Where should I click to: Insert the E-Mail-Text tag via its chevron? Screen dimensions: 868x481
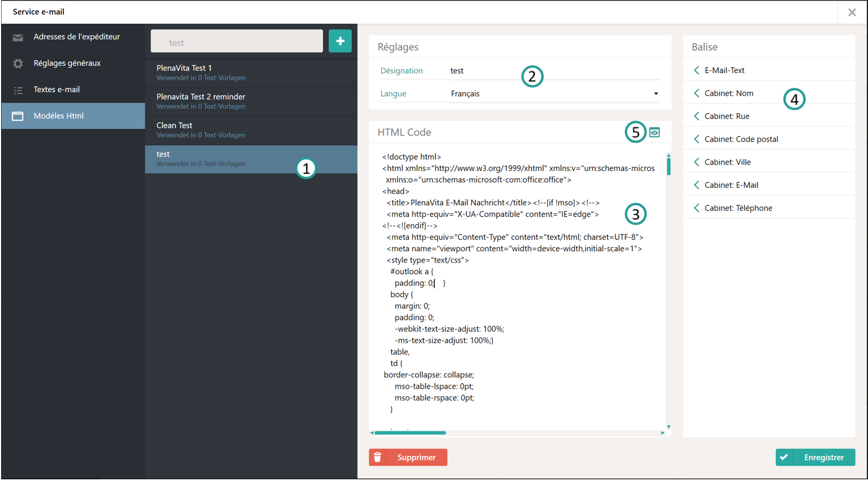click(697, 70)
